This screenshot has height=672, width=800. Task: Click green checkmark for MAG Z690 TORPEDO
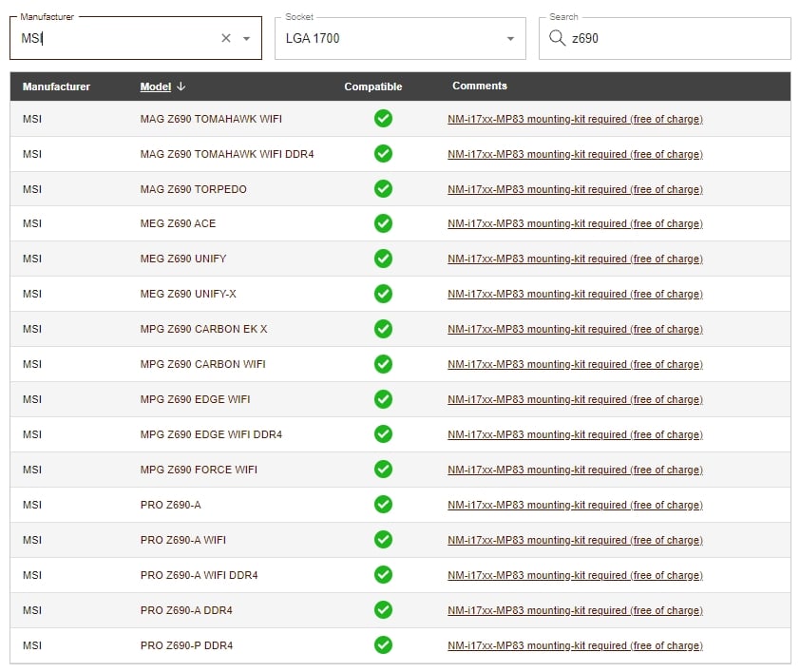pos(383,189)
